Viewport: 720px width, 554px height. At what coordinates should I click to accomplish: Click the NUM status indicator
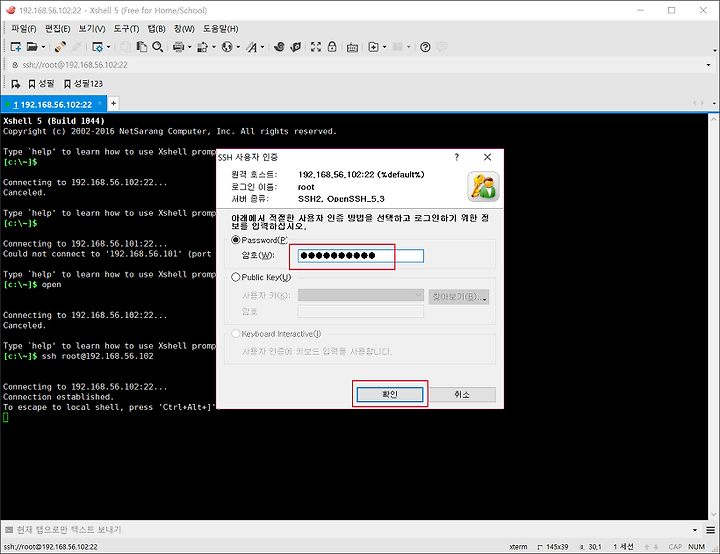[x=696, y=547]
